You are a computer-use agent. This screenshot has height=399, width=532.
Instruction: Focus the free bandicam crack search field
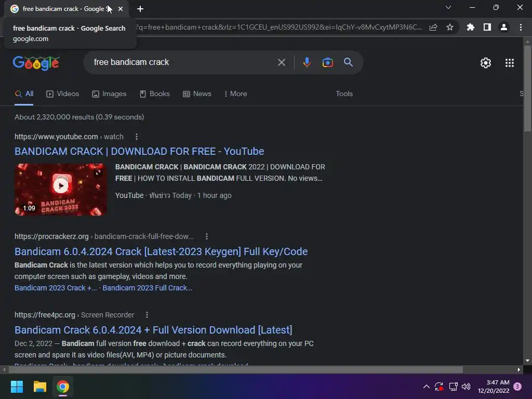coord(183,62)
